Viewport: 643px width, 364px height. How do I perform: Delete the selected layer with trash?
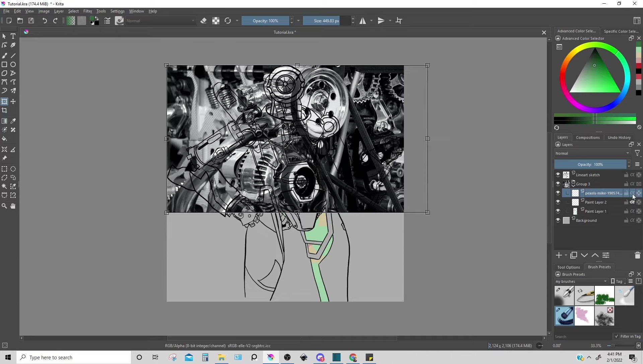637,255
